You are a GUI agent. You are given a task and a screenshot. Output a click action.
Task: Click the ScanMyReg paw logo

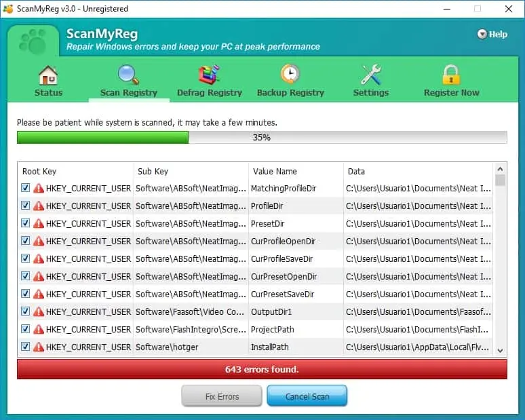click(33, 41)
